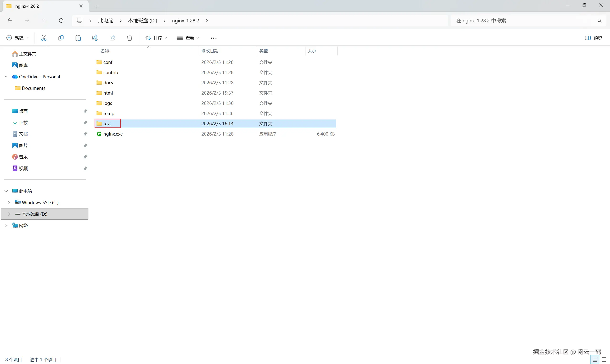Screen dimensions: 610x364
Task: Expand Windows-SSD (C:) tree node
Action: pyautogui.click(x=9, y=202)
